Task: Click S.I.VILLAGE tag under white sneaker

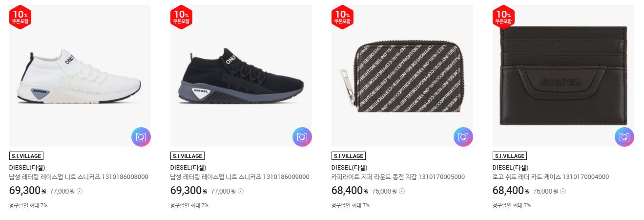Action: click(x=26, y=156)
